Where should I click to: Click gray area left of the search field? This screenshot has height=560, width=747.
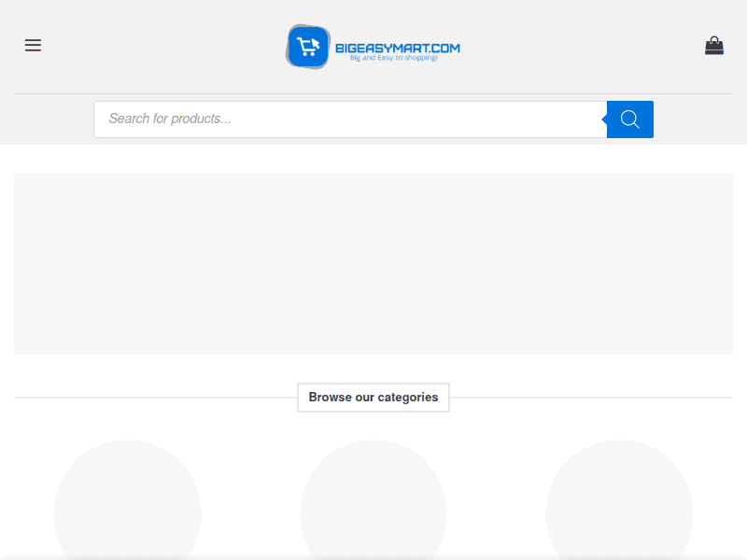pyautogui.click(x=47, y=119)
